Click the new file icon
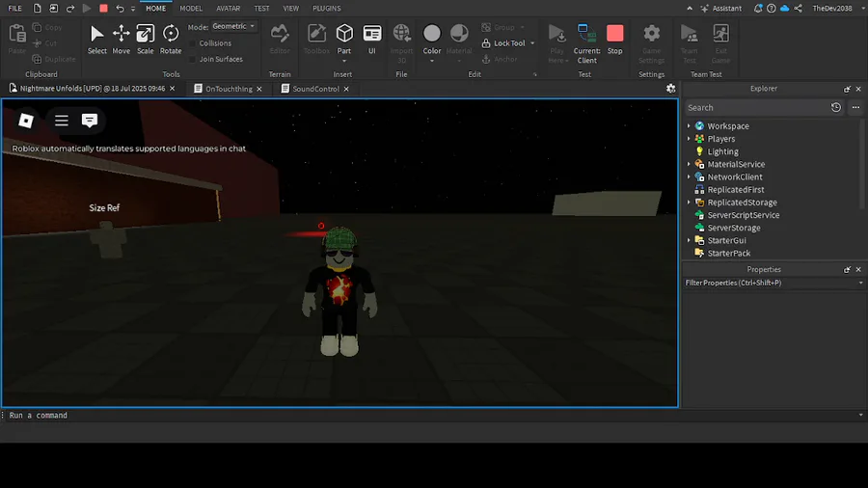 37,9
